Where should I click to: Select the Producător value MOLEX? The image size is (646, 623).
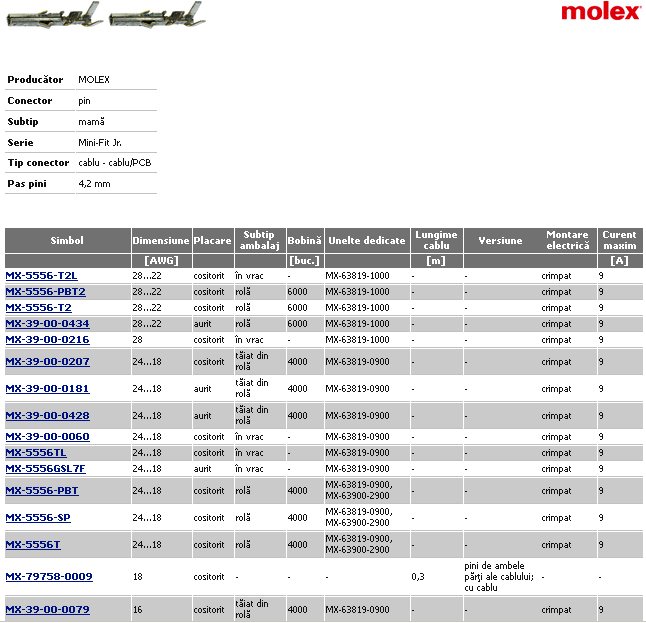click(x=94, y=80)
